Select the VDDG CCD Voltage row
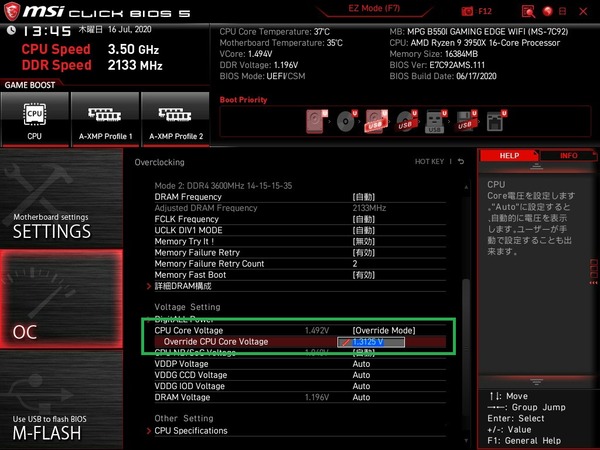This screenshot has width=600, height=450. tap(300, 375)
